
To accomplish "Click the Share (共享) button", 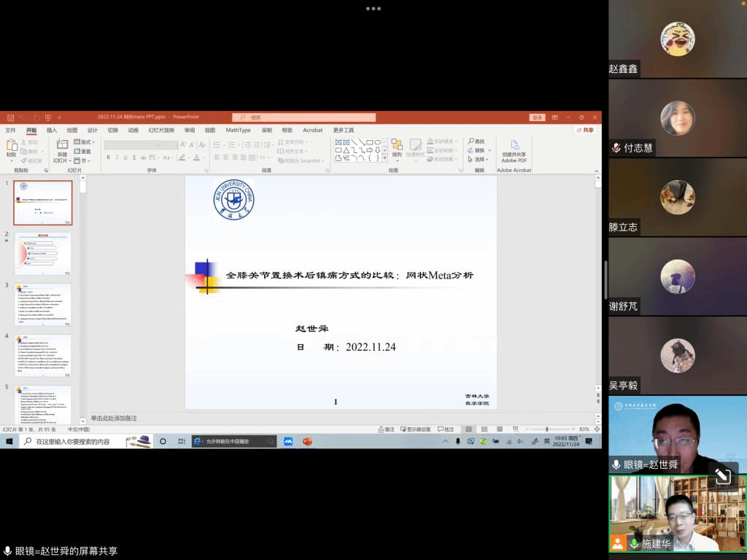I will click(x=585, y=131).
